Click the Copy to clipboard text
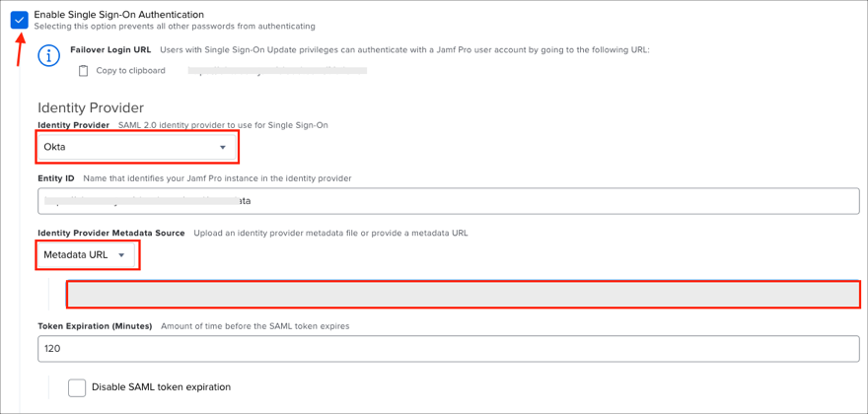868x414 pixels. [x=130, y=71]
